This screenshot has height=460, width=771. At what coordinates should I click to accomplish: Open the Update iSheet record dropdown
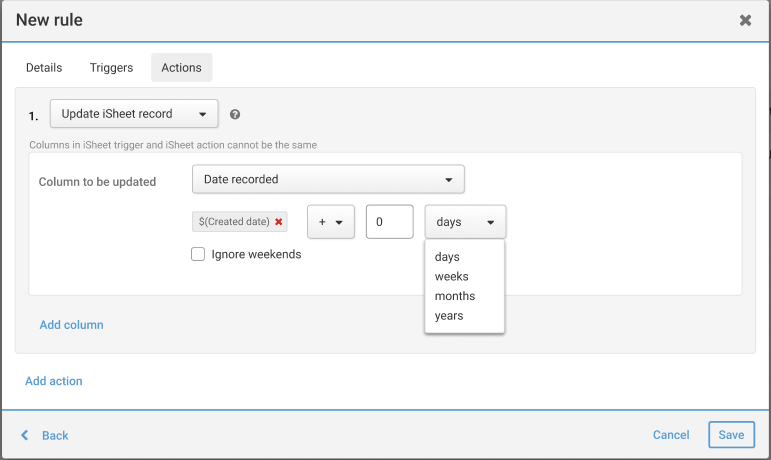click(x=134, y=114)
